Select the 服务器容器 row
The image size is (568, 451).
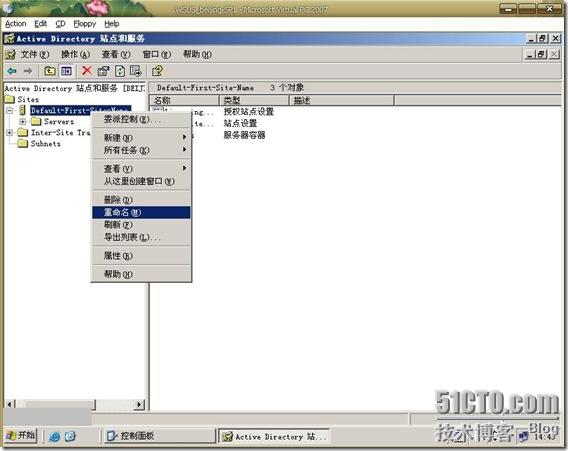point(244,135)
